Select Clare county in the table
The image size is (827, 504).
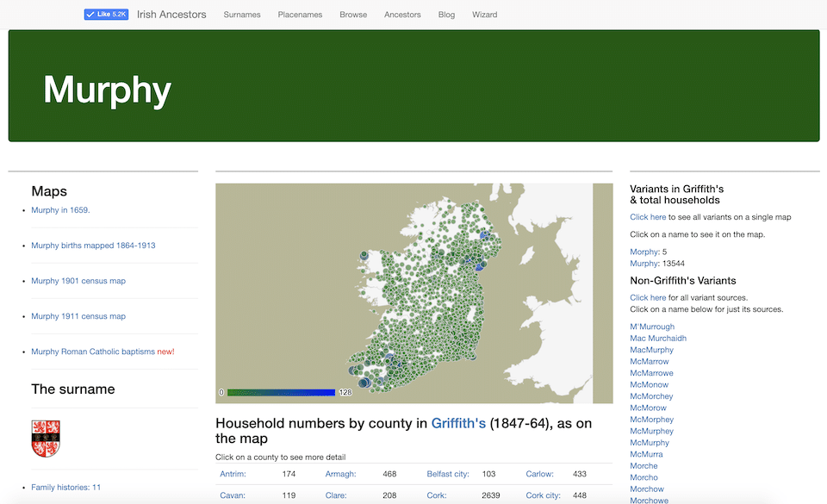pyautogui.click(x=336, y=495)
